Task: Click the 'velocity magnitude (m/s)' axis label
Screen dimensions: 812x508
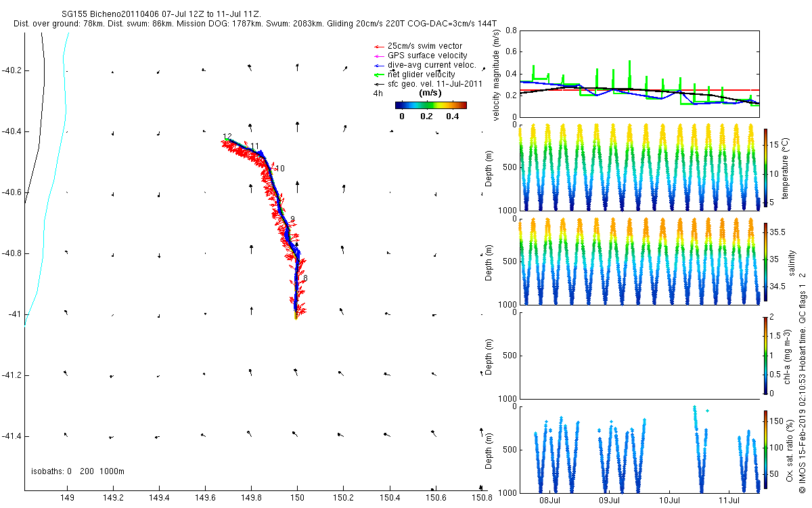Action: click(497, 75)
